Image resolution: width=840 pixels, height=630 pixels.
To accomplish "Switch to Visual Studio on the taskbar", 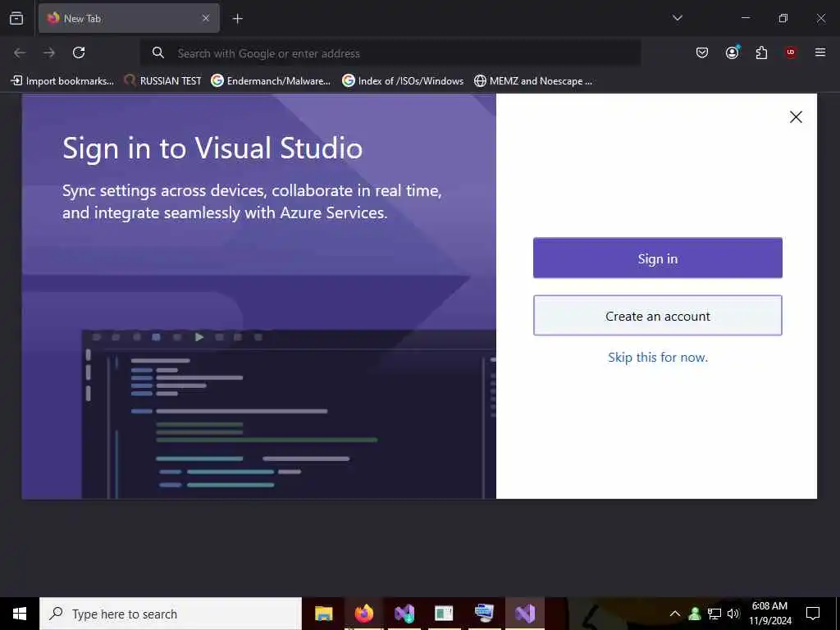I will click(525, 614).
